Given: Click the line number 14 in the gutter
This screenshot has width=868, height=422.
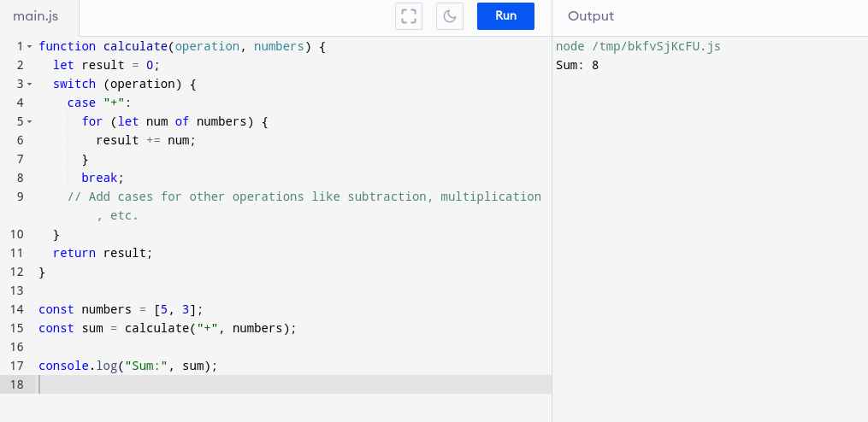Looking at the screenshot, I should [16, 309].
